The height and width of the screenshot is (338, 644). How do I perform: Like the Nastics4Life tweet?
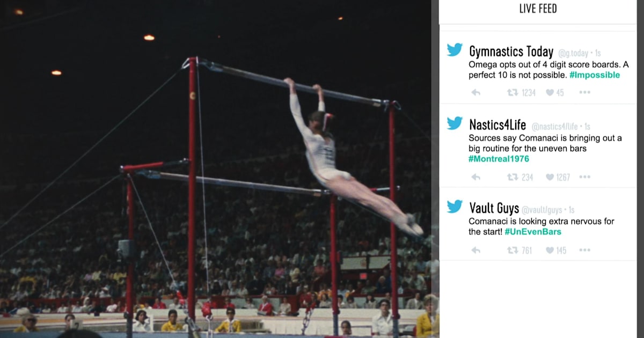pos(550,177)
